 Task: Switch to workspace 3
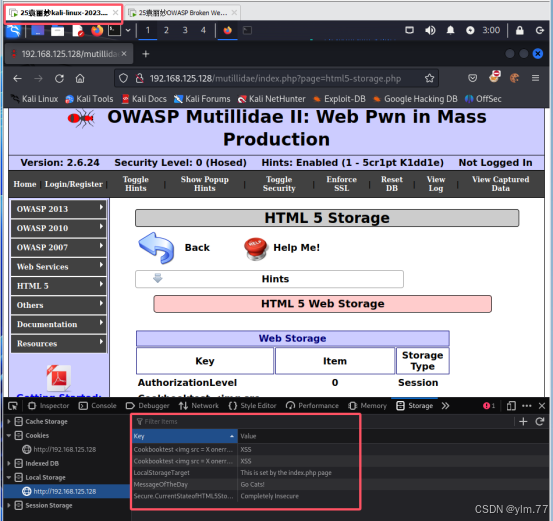point(185,30)
